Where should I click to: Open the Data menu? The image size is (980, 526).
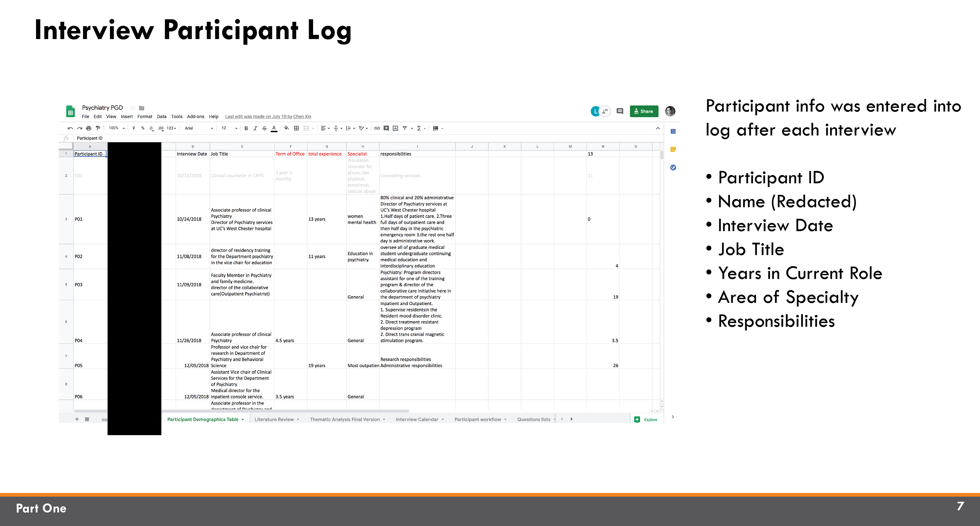(x=161, y=116)
